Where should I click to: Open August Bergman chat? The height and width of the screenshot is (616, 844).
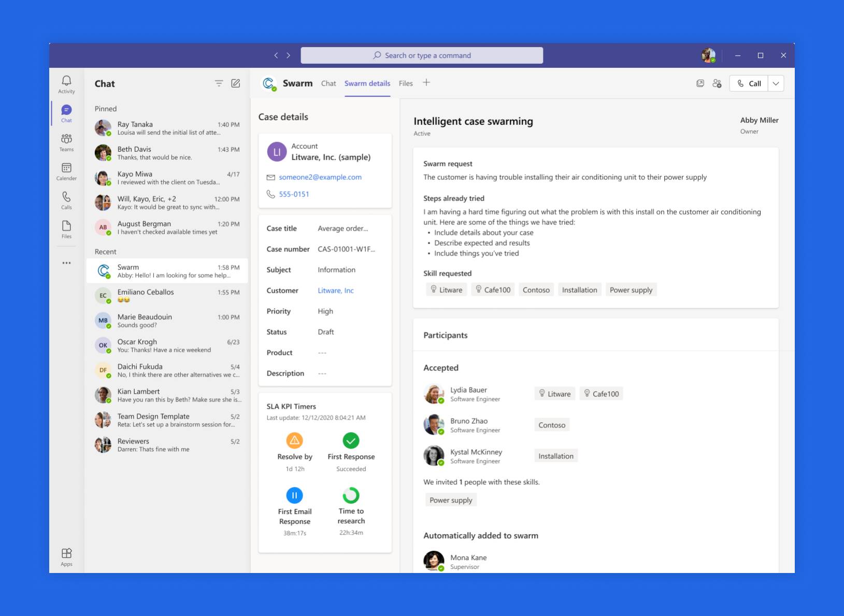167,227
